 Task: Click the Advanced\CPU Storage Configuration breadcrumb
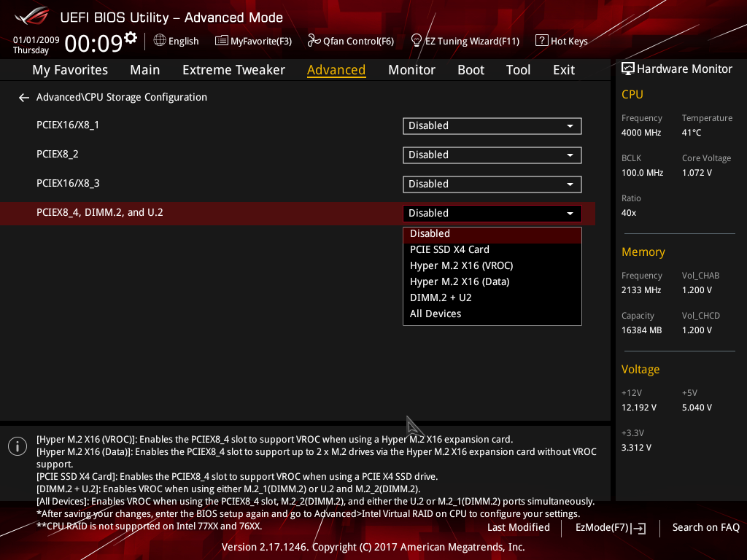tap(122, 97)
